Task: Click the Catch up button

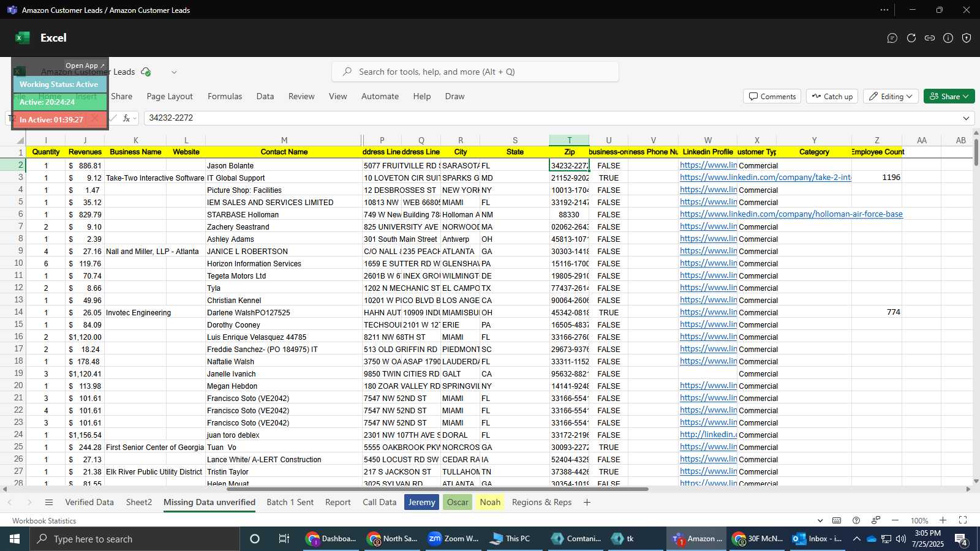Action: coord(832,96)
